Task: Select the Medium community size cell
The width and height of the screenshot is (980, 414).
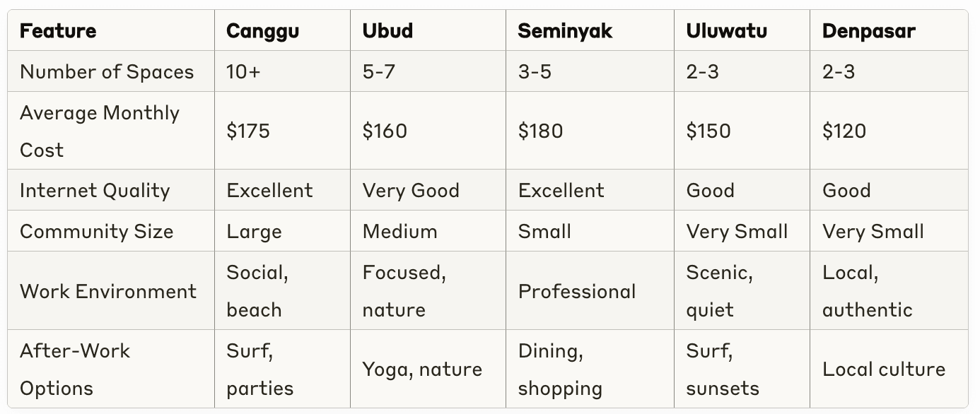Action: pos(399,232)
